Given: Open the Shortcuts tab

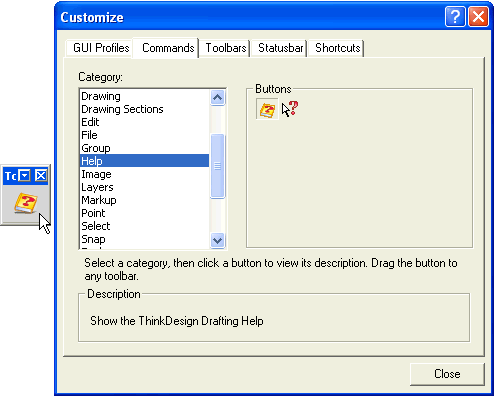Looking at the screenshot, I should [x=337, y=48].
